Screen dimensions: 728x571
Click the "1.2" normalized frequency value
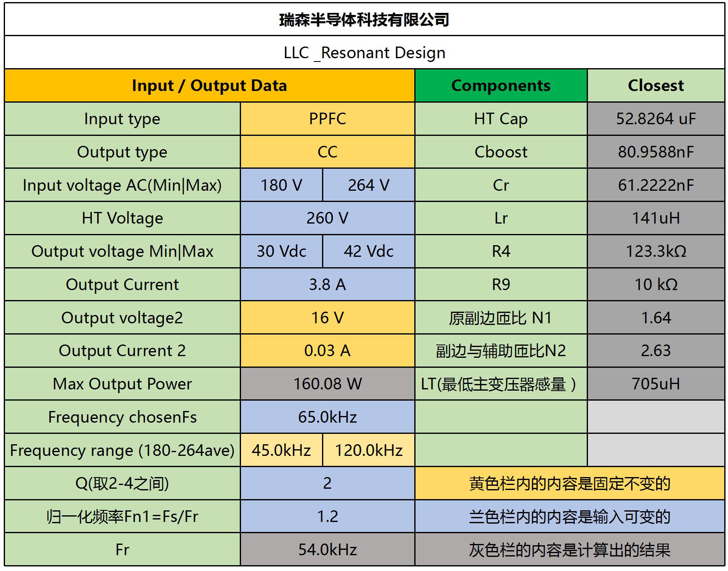[327, 517]
